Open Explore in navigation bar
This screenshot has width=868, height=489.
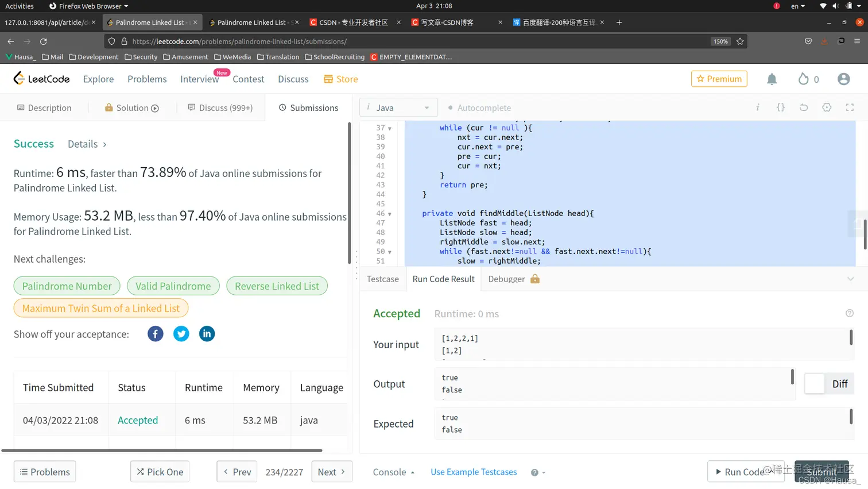click(x=98, y=79)
